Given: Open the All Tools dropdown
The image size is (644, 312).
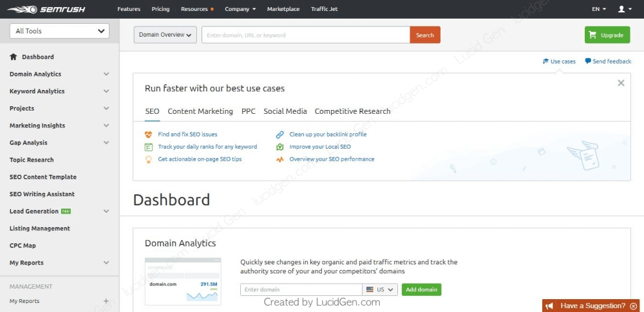Looking at the screenshot, I should point(59,31).
